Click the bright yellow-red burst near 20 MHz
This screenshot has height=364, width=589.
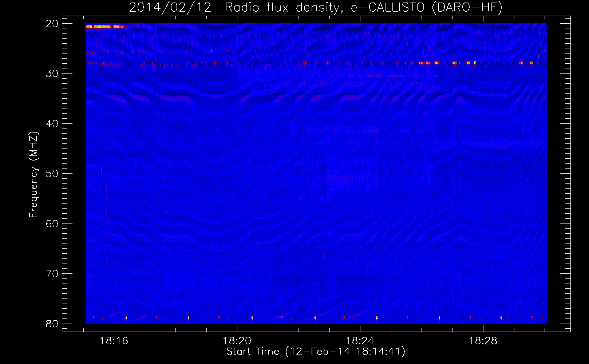[106, 27]
